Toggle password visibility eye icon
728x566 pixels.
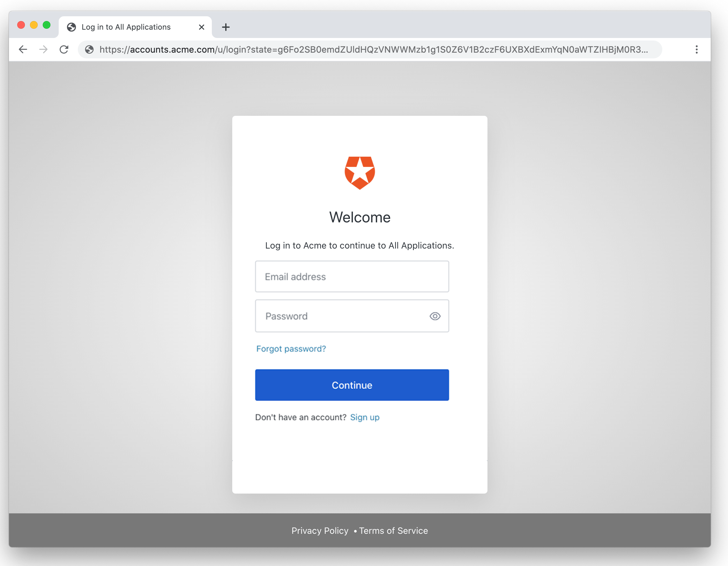coord(435,316)
